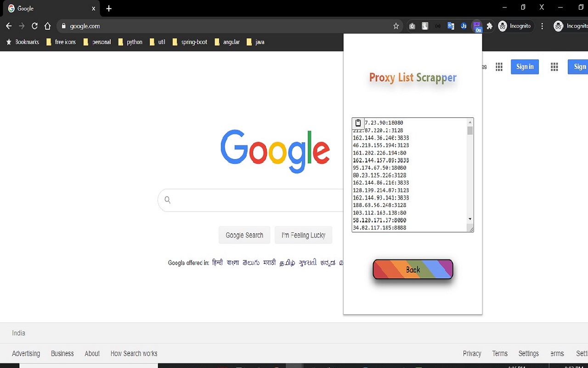Switch Google to Kannada (ಕನ್ನಡ)
The image size is (588, 368).
tap(328, 263)
